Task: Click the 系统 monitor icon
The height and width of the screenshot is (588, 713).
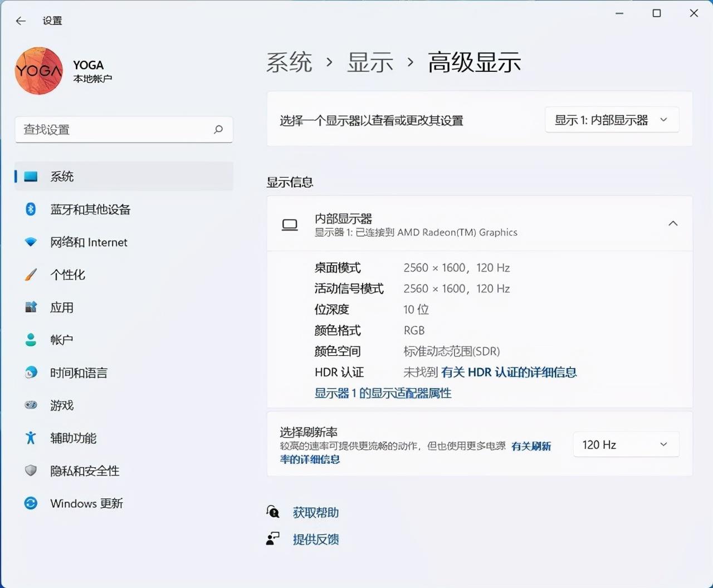Action: (x=31, y=177)
